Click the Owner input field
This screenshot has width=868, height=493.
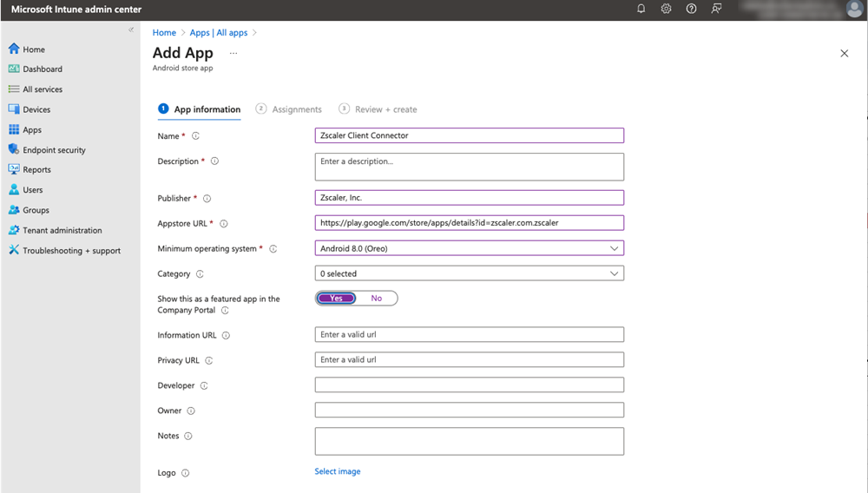point(470,410)
